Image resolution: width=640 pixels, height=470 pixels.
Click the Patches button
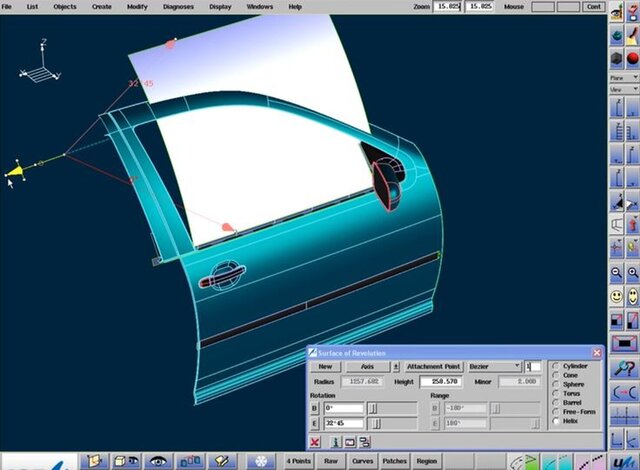395,461
